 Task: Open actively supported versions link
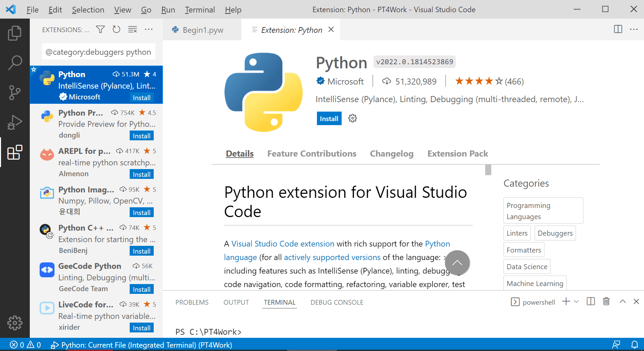(x=332, y=257)
